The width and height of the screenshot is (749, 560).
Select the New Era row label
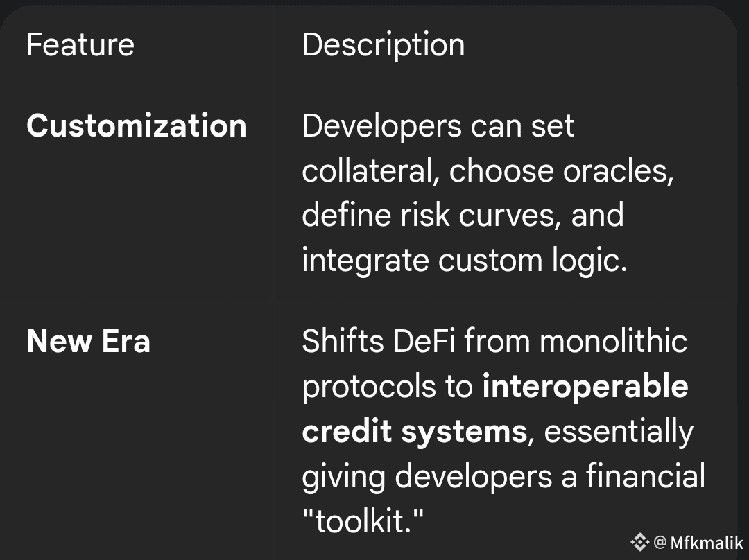tap(88, 342)
